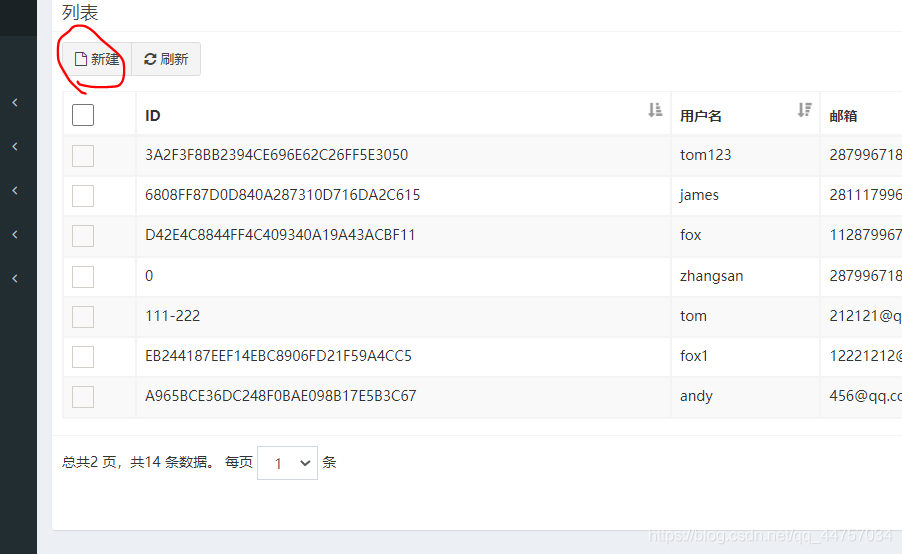
Task: Expand the fourth sidebar chevron item
Action: pos(15,234)
